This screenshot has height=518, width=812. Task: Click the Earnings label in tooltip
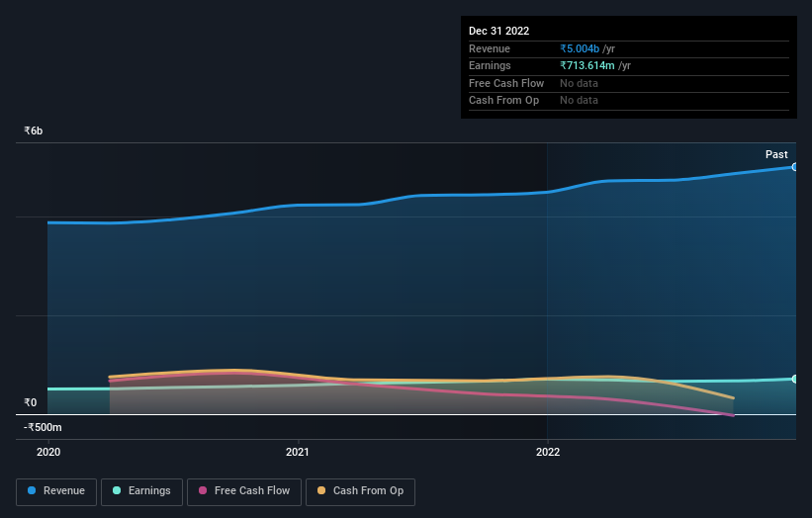tap(490, 65)
